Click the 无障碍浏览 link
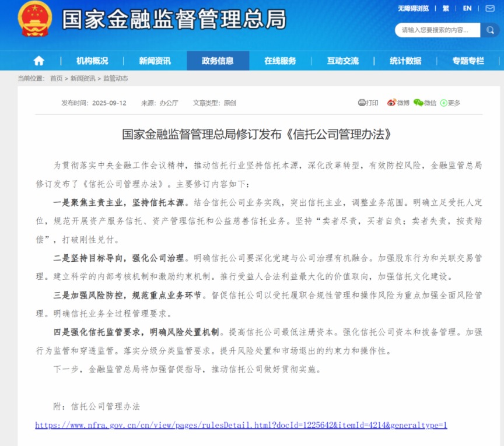 point(414,8)
